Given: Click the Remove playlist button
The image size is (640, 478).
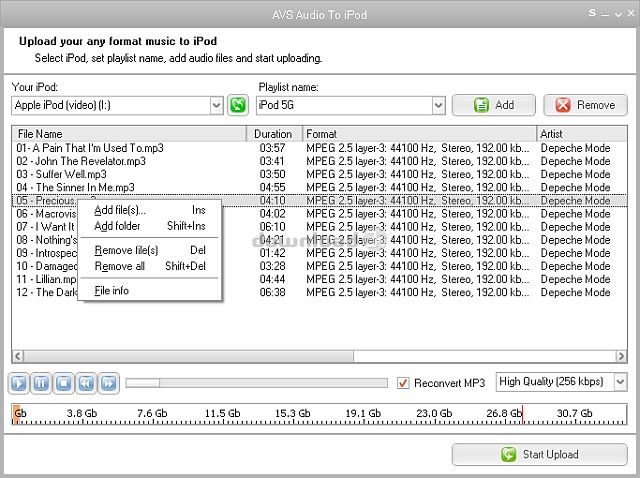Looking at the screenshot, I should pyautogui.click(x=585, y=105).
